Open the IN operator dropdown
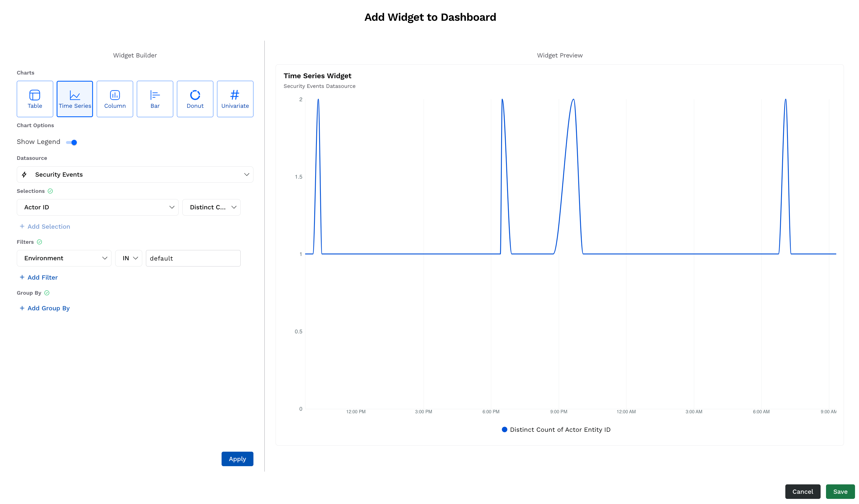 129,258
